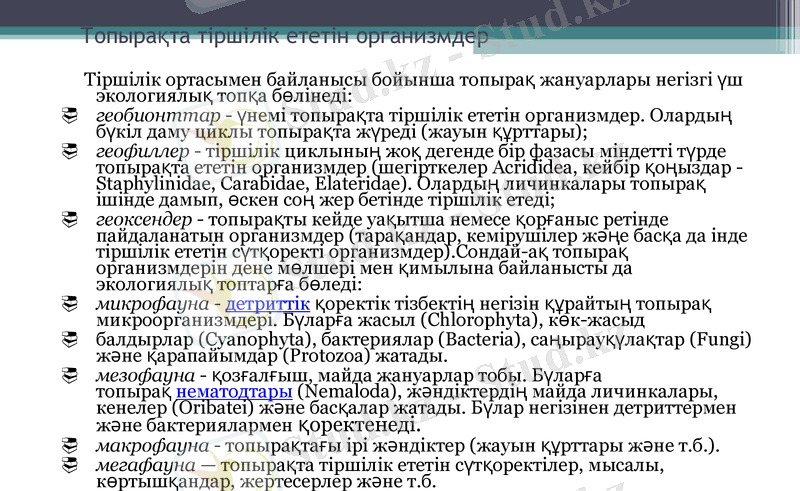The image size is (800, 491).
Task: Click the italic word мегафауна
Action: [145, 465]
